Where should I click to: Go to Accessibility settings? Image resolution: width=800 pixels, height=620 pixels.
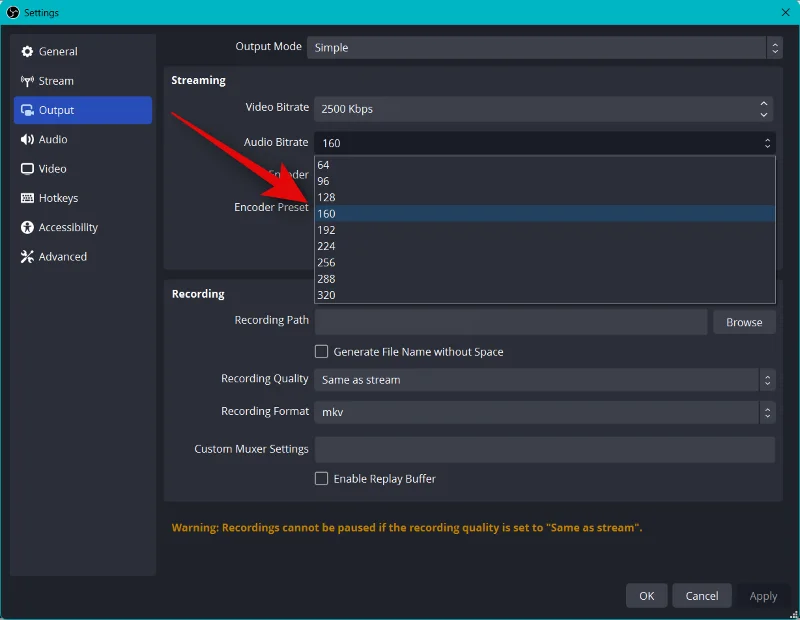[x=83, y=227]
